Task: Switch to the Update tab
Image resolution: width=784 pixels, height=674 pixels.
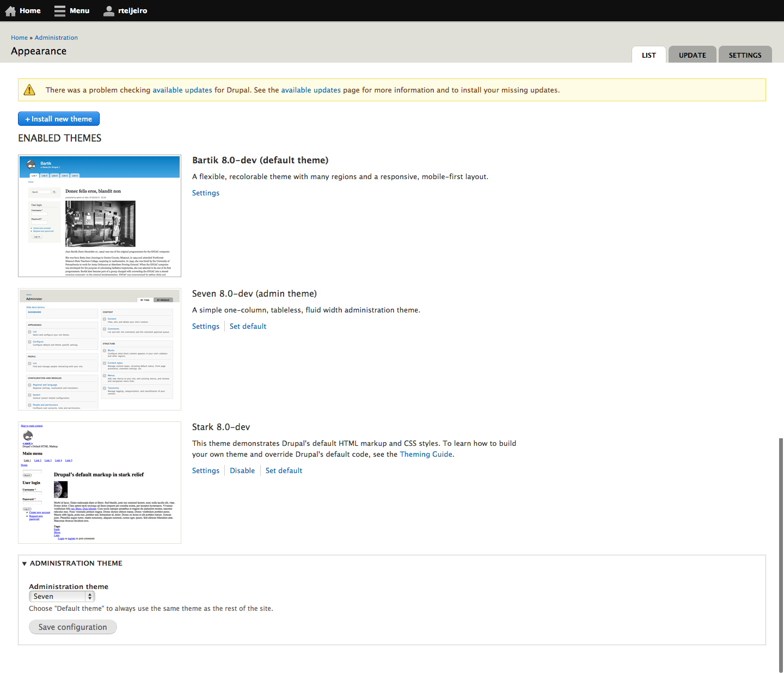Action: point(693,55)
